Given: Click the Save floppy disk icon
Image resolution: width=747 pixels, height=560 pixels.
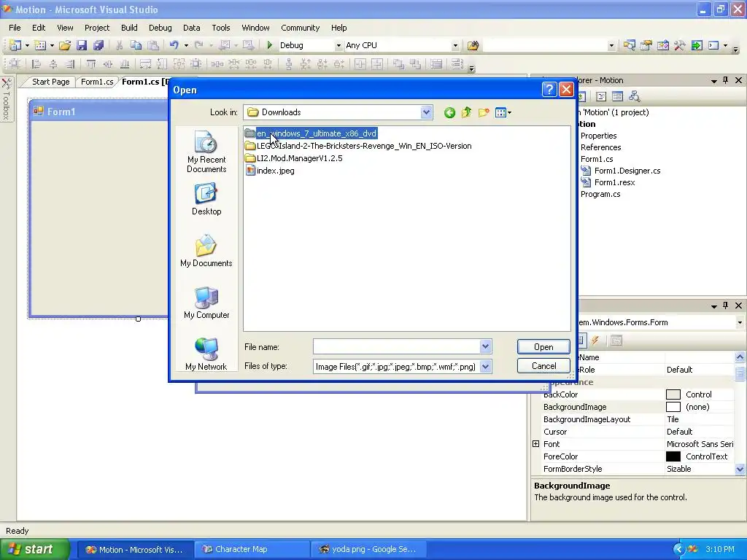Looking at the screenshot, I should pyautogui.click(x=82, y=45).
